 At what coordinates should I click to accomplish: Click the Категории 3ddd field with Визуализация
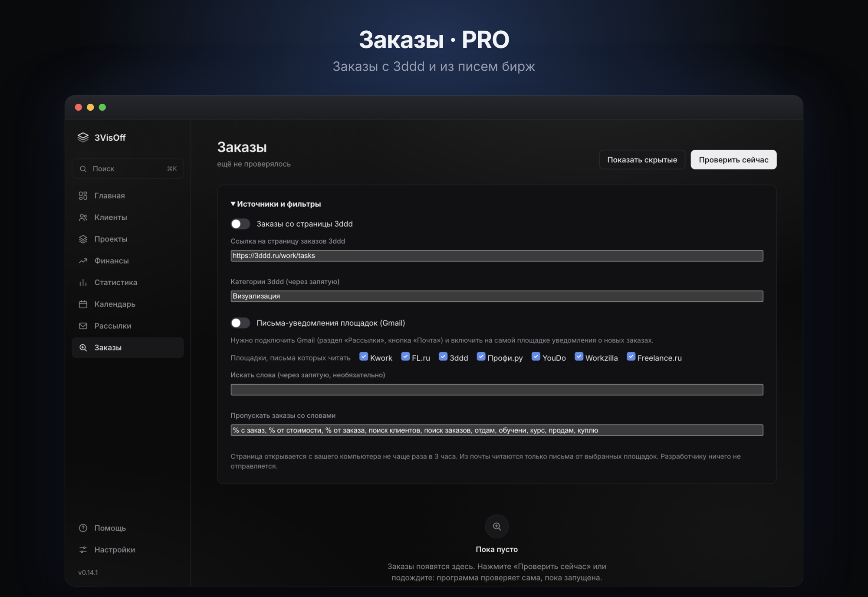[496, 296]
